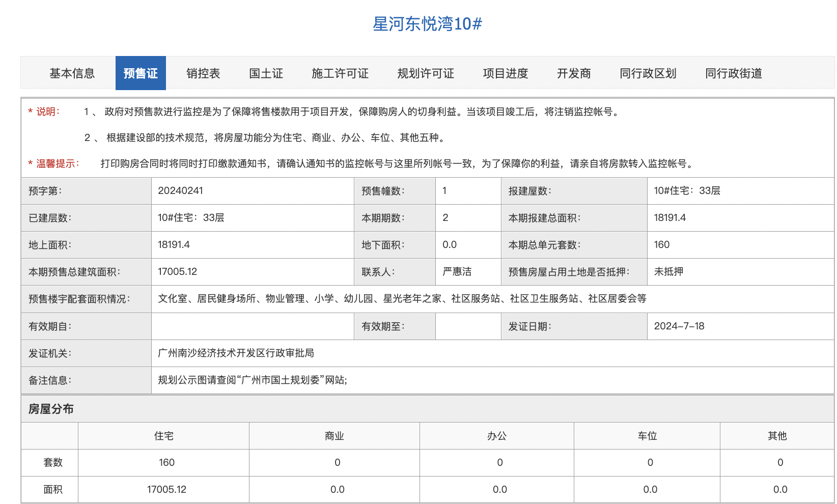Select permit number 20240241
837x504 pixels.
click(180, 190)
